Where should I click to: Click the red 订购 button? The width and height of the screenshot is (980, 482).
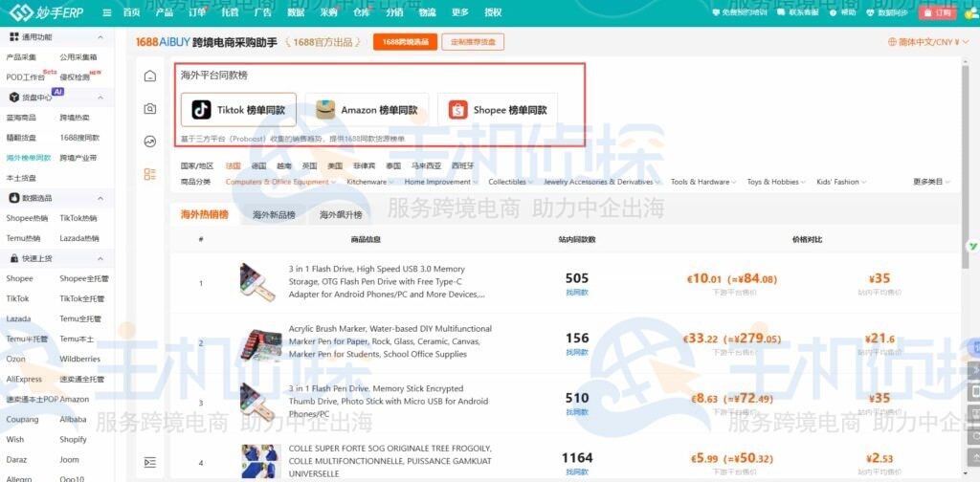(x=938, y=12)
